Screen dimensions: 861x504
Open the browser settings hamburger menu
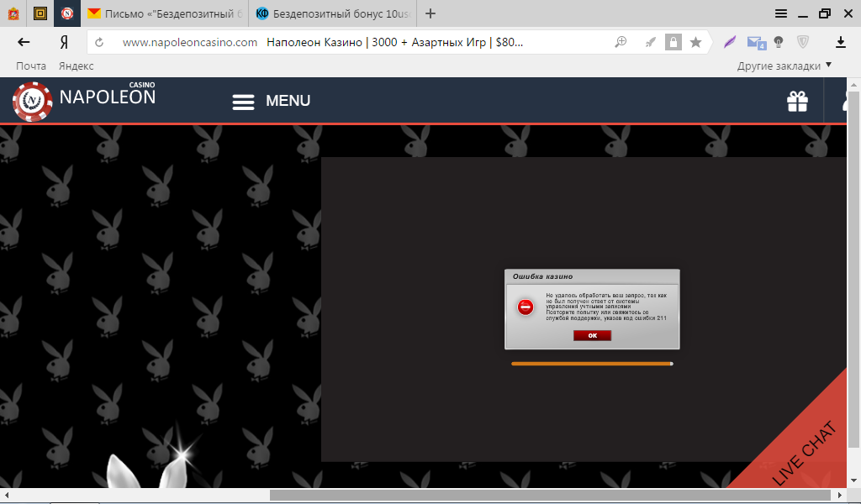pyautogui.click(x=781, y=13)
